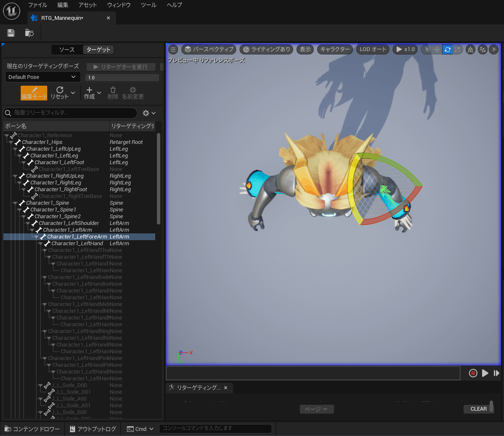Screen dimensions: 504x436
Task: Open the Help (ヘルプ) menu
Action: (175, 5)
